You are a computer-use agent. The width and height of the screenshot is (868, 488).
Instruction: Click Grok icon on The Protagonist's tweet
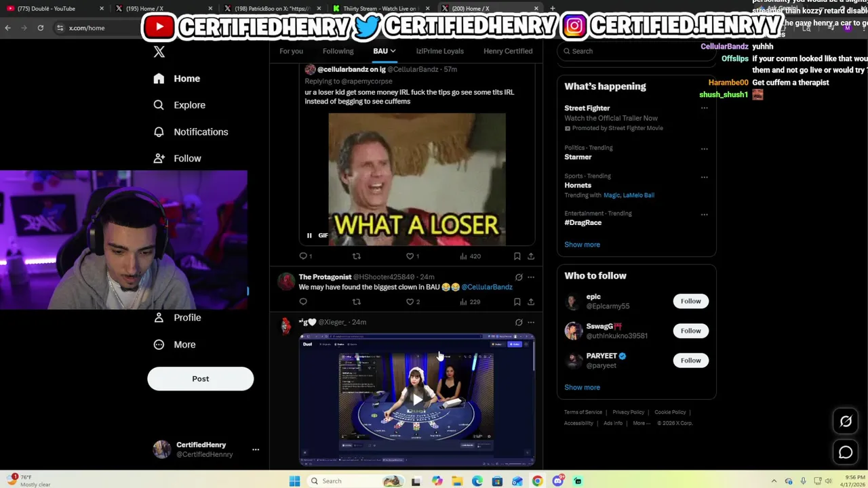[519, 277]
